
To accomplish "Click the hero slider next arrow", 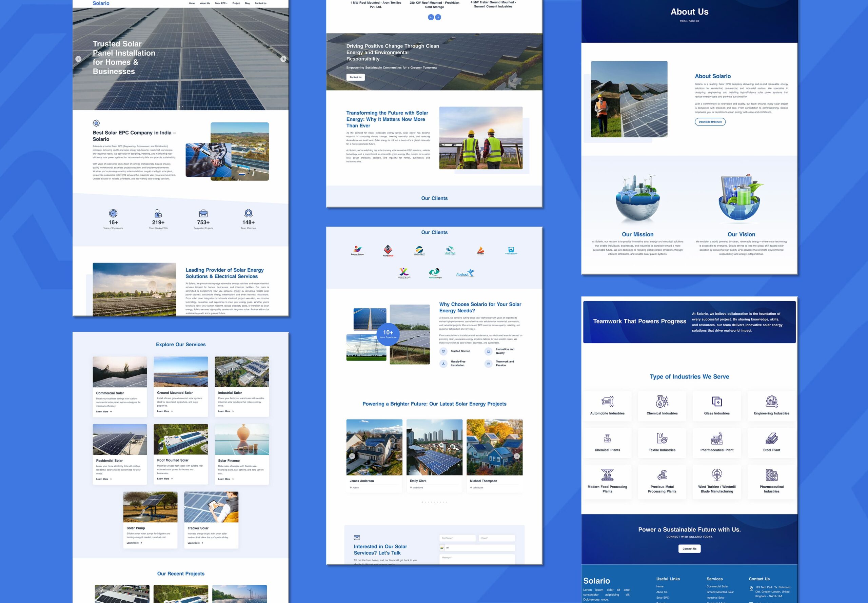I will pos(283,59).
